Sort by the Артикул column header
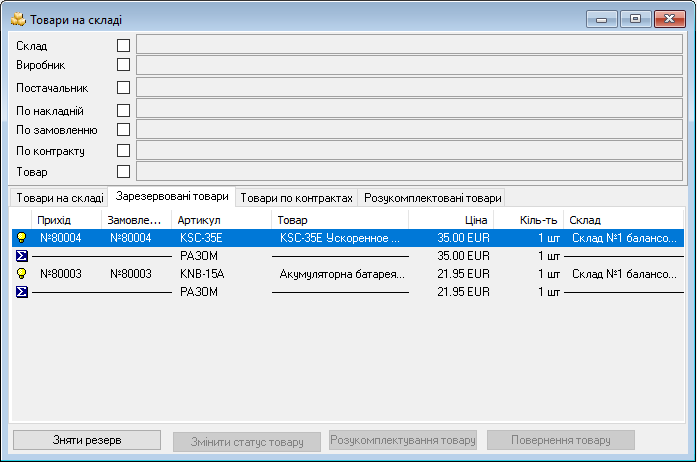 [221, 220]
